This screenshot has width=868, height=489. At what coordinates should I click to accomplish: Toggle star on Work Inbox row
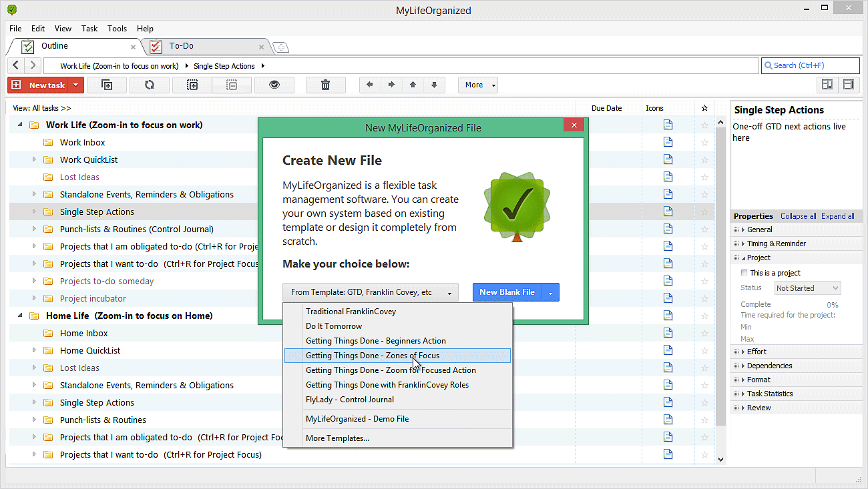(704, 142)
